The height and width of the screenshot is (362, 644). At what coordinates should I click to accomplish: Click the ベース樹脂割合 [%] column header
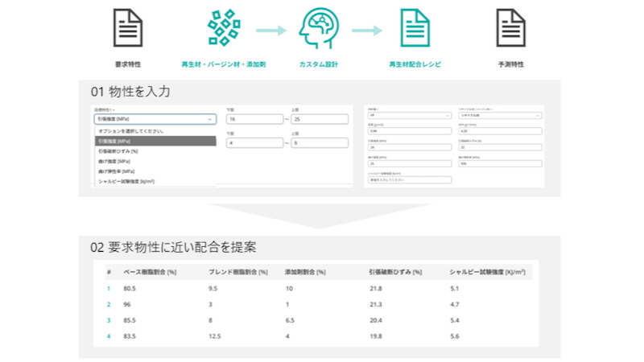click(x=150, y=271)
